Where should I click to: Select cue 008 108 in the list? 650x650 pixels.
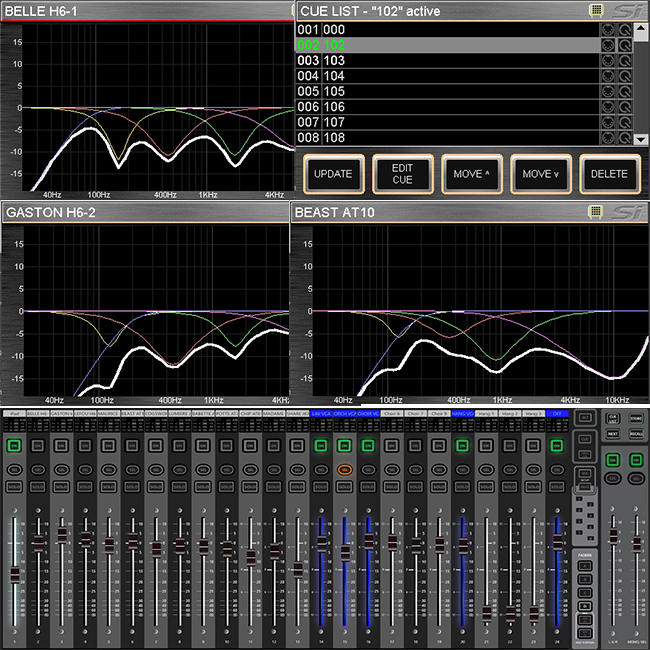click(448, 137)
